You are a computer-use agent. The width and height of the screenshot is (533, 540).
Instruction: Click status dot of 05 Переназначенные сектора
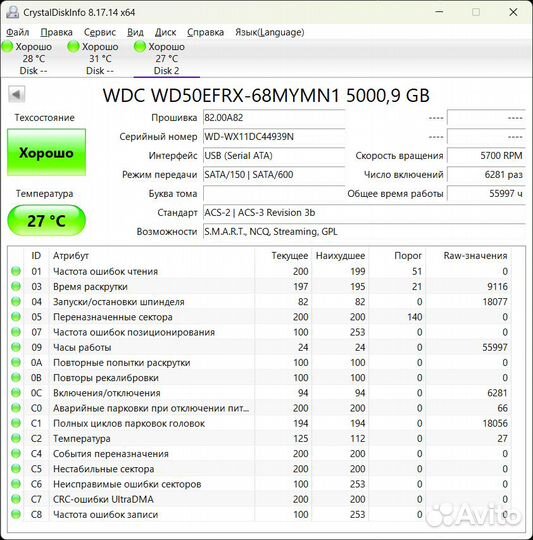point(16,316)
